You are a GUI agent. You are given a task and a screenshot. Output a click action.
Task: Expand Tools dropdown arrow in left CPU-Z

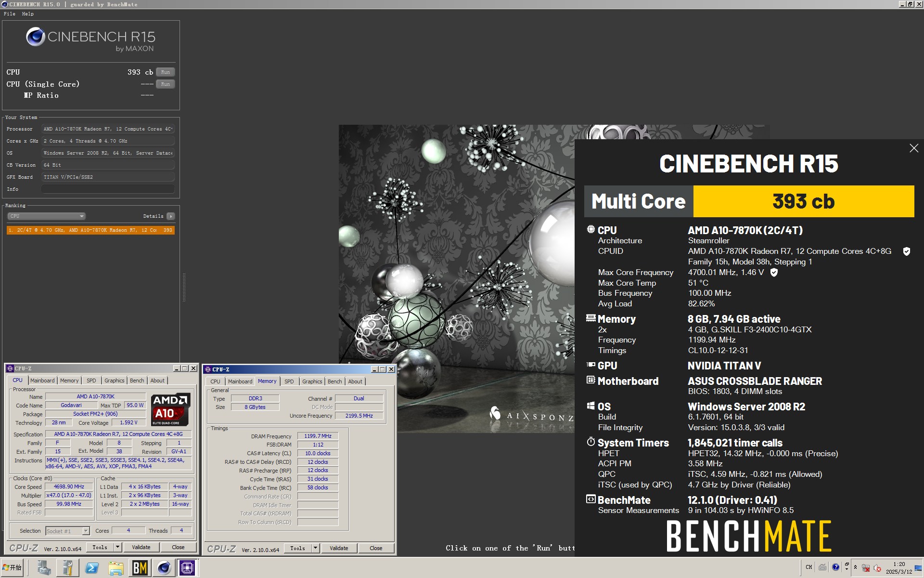click(x=117, y=548)
